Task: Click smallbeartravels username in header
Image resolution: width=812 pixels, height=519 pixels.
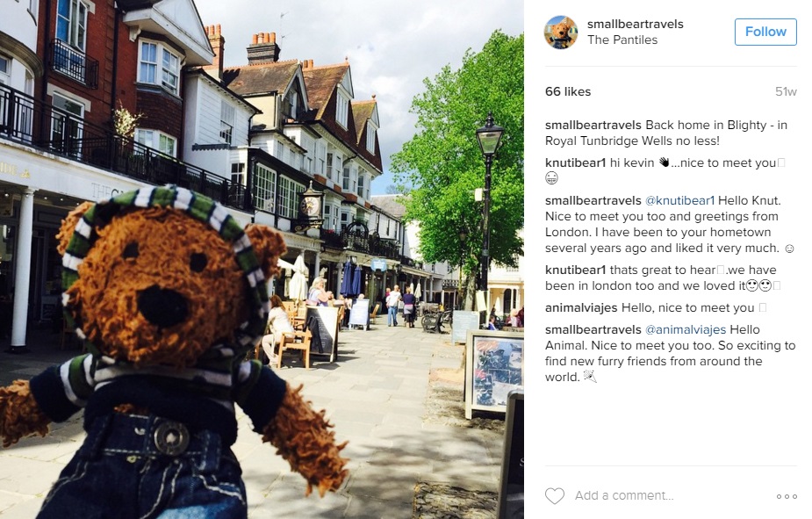Action: pyautogui.click(x=635, y=24)
